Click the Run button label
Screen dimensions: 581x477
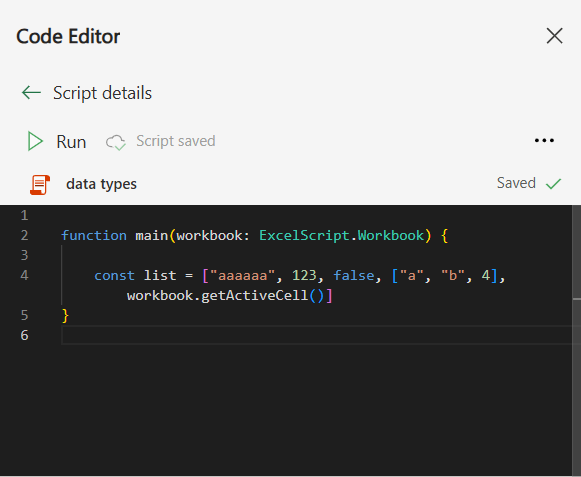[x=71, y=142]
